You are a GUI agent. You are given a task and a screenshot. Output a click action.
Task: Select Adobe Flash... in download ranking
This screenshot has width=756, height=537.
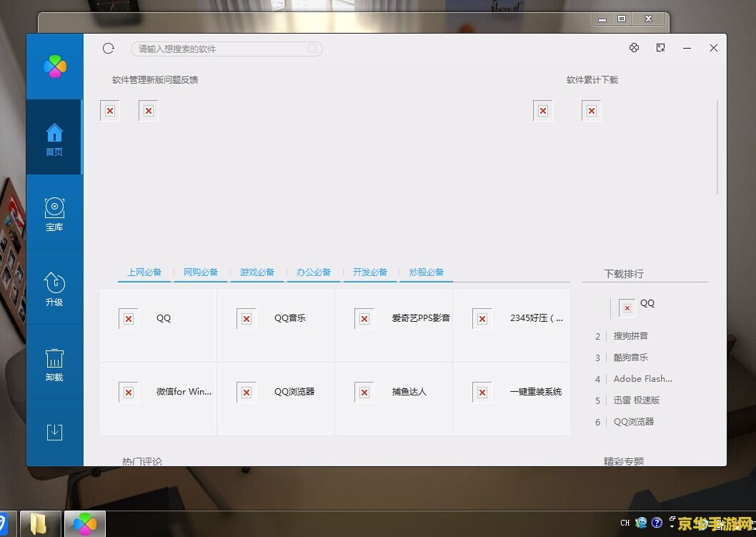[642, 379]
